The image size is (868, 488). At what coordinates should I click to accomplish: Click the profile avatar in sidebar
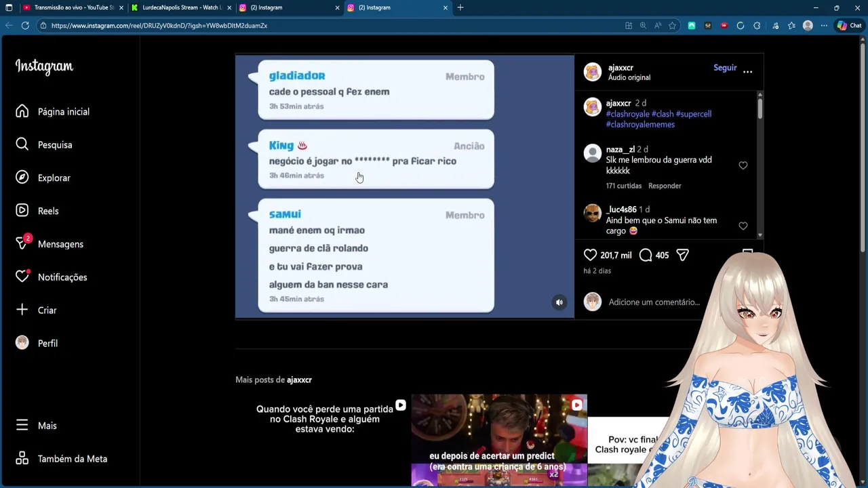pos(22,343)
